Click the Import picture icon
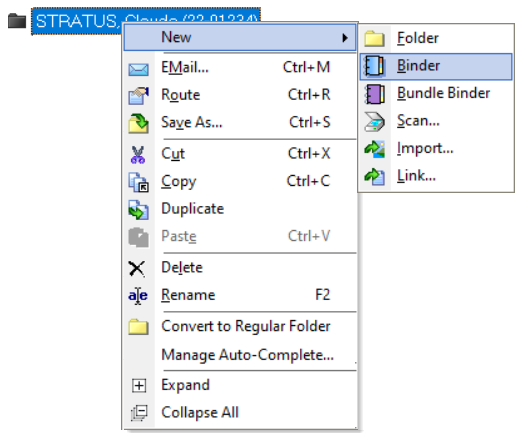 tap(374, 149)
